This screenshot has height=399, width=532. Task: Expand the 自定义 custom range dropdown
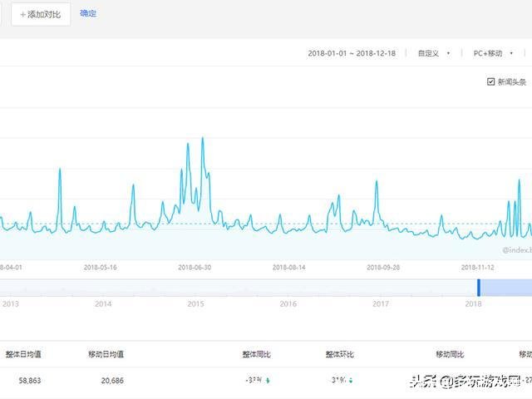click(434, 53)
